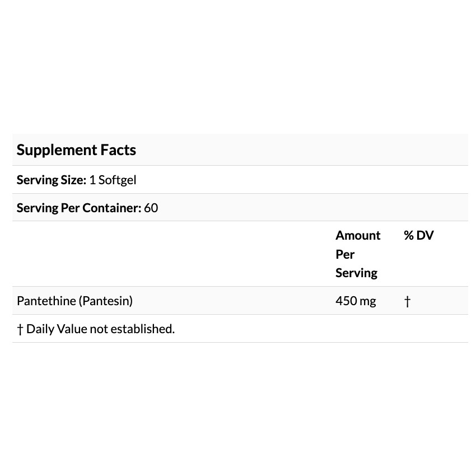Image resolution: width=476 pixels, height=476 pixels.
Task: Select the (Pantesin) text in parentheses
Action: click(106, 301)
